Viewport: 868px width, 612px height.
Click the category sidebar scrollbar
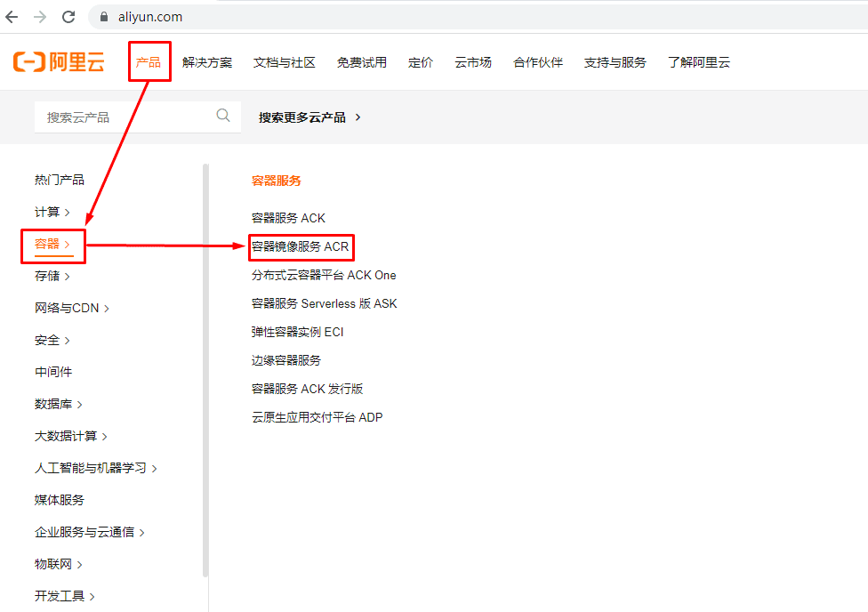(x=205, y=371)
